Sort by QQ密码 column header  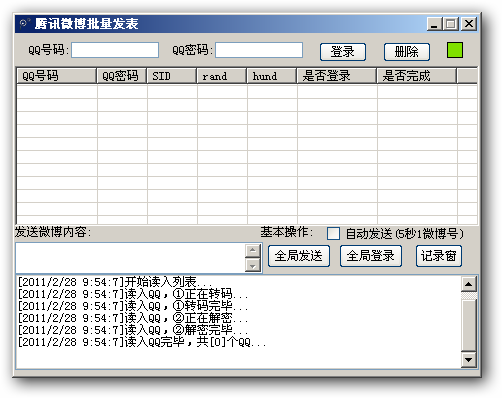pos(122,76)
